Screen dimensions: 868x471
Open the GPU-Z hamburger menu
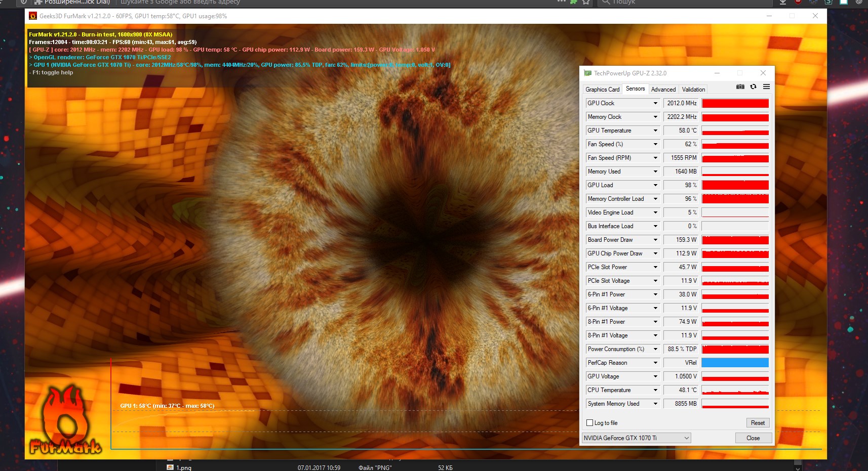click(766, 87)
